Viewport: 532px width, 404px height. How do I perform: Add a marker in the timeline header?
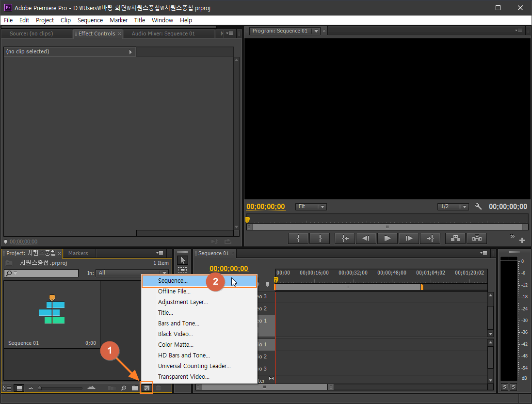click(267, 285)
